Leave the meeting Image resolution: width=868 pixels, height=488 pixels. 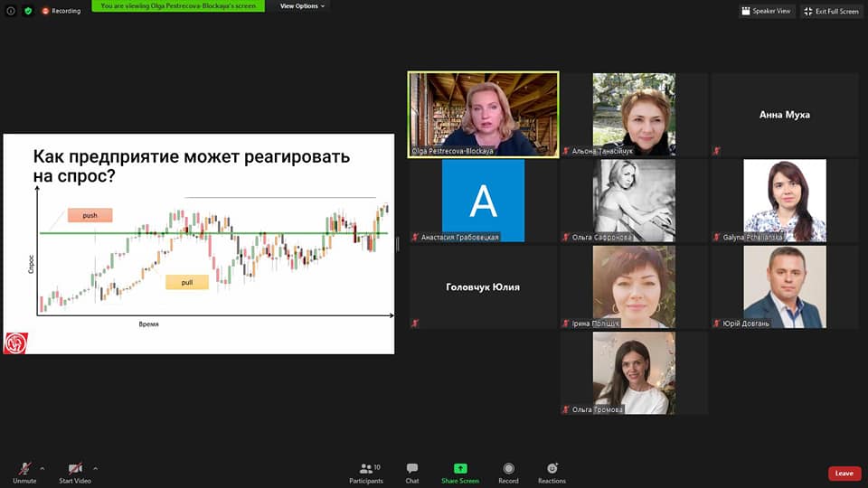pyautogui.click(x=844, y=474)
